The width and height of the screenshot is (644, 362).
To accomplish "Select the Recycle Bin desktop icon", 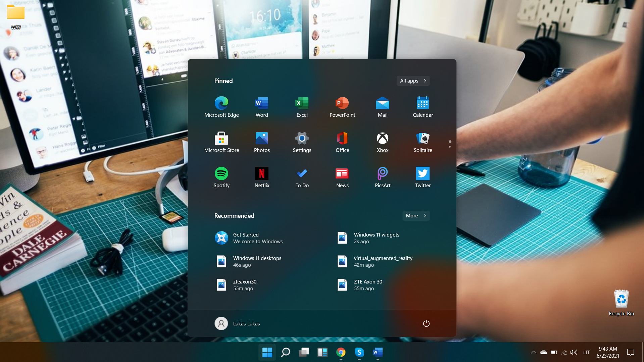I will pyautogui.click(x=621, y=303).
